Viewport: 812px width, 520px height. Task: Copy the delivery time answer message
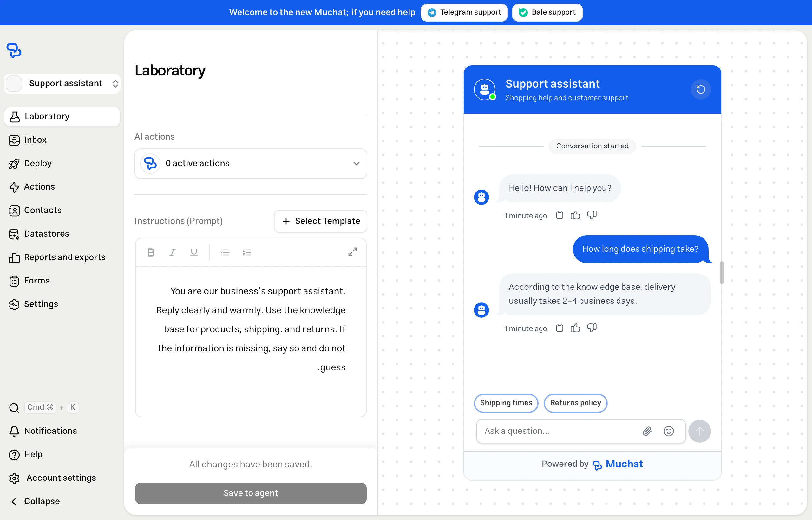(x=560, y=328)
